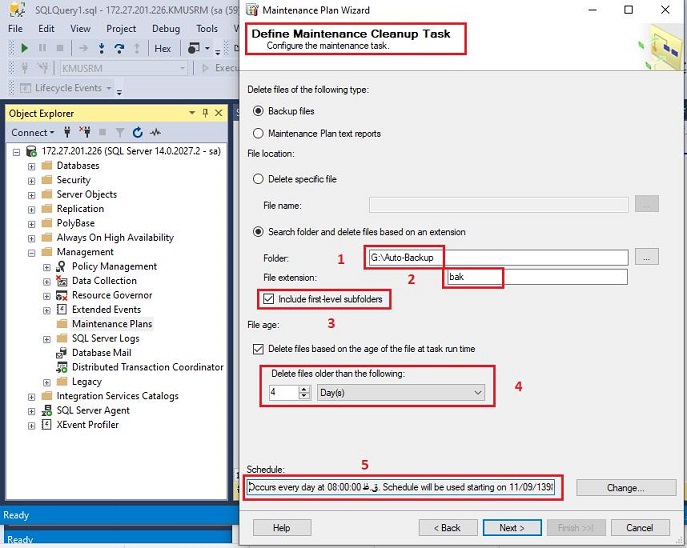Open the Tools menu

207,29
